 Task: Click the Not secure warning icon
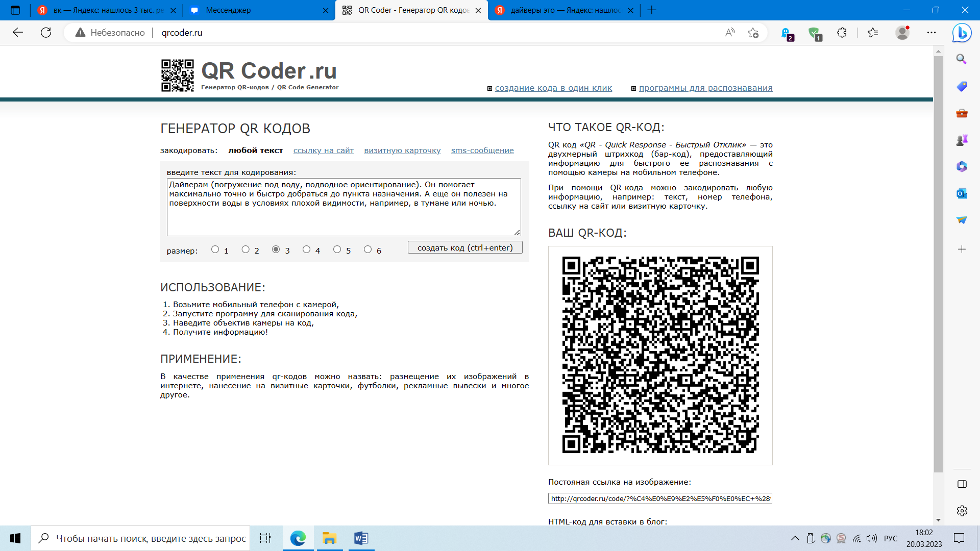pos(80,33)
